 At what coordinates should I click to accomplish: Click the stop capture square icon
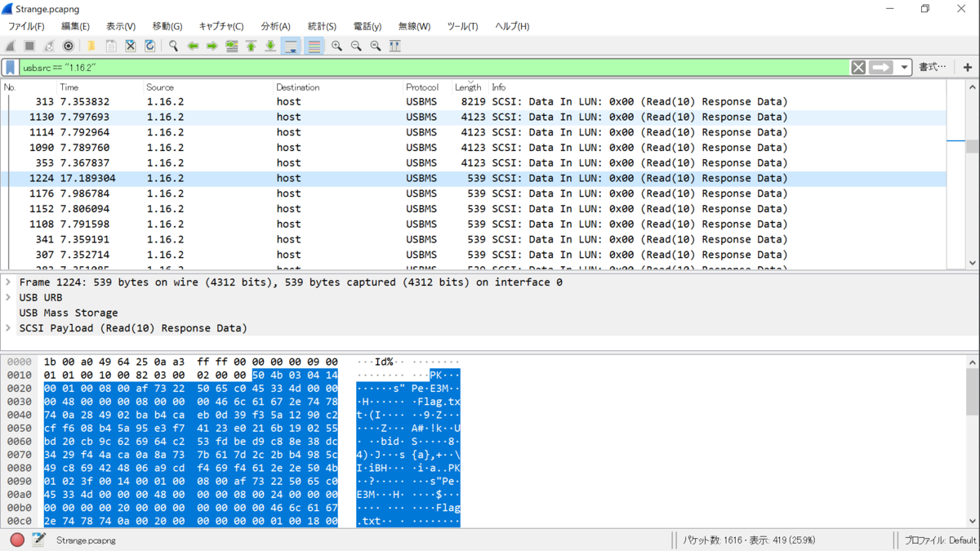point(29,47)
